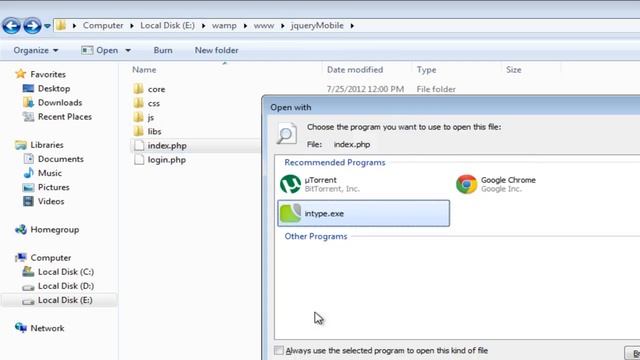Screen dimensions: 640x360
Task: Select the login.php file icon
Action: click(139, 160)
